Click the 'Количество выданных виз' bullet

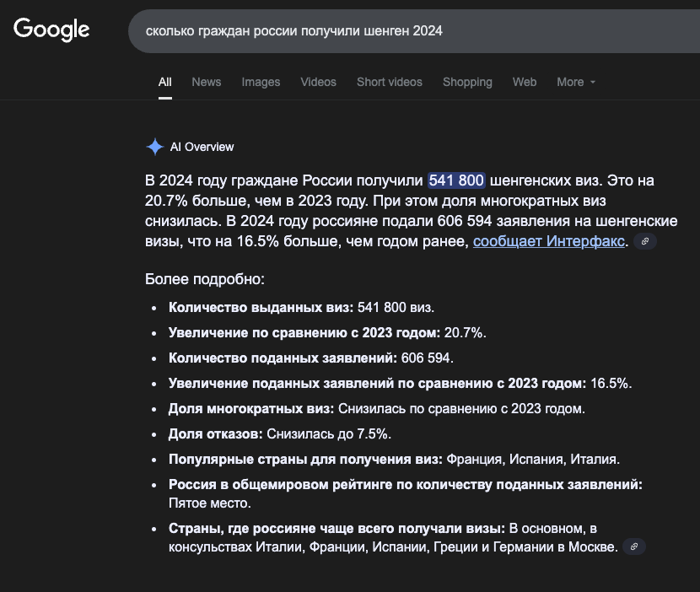pos(301,307)
